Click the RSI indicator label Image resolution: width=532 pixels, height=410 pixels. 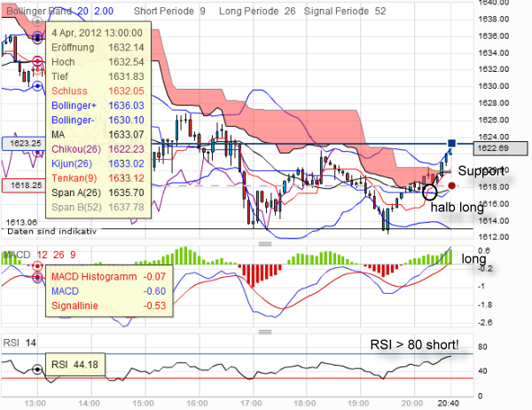pos(11,343)
